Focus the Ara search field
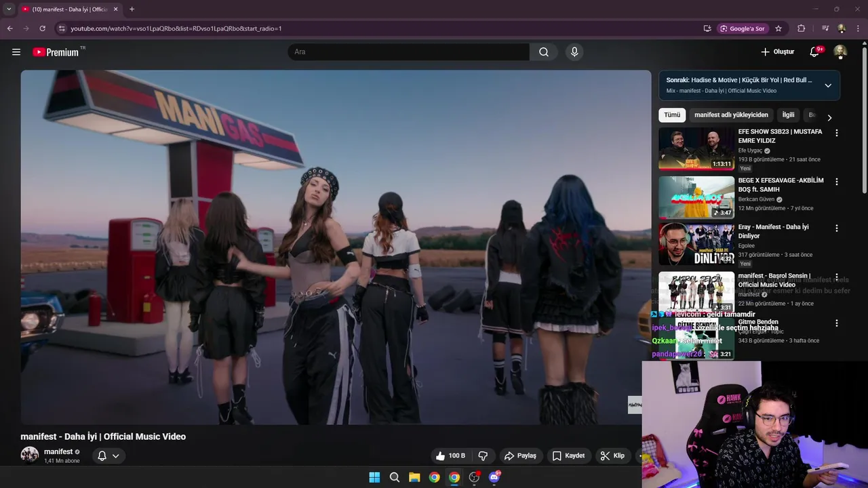Viewport: 868px width, 488px height. [409, 52]
